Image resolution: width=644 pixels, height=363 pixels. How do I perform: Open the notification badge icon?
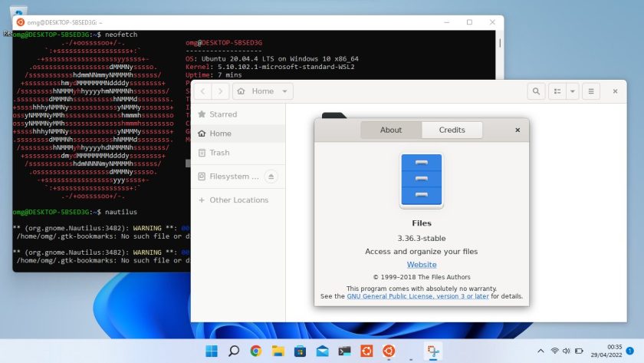(630, 351)
